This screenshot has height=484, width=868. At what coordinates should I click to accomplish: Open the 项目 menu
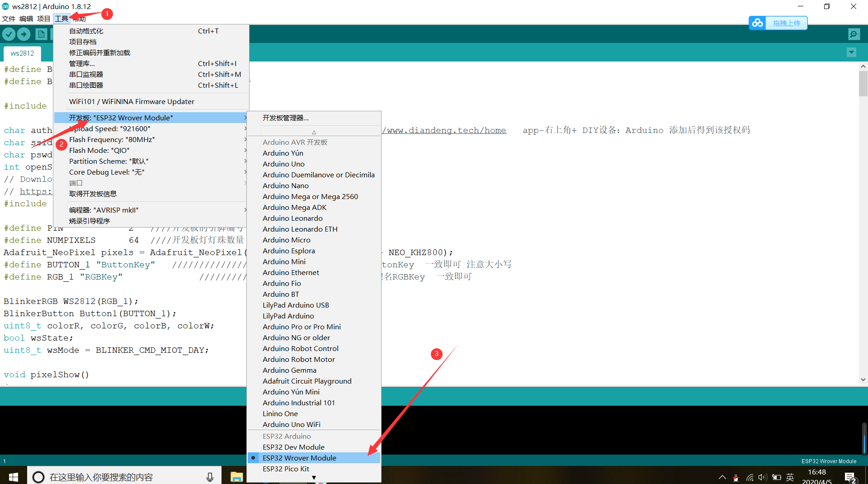[43, 19]
